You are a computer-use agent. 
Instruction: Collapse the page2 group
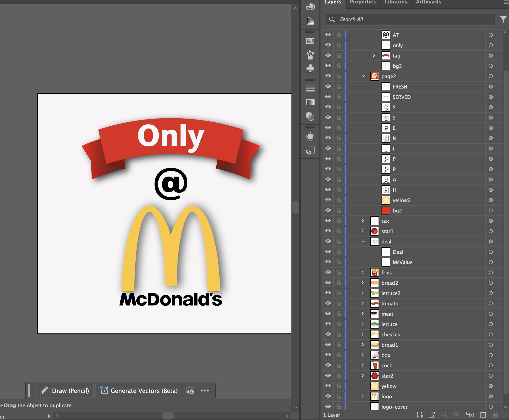pos(363,76)
